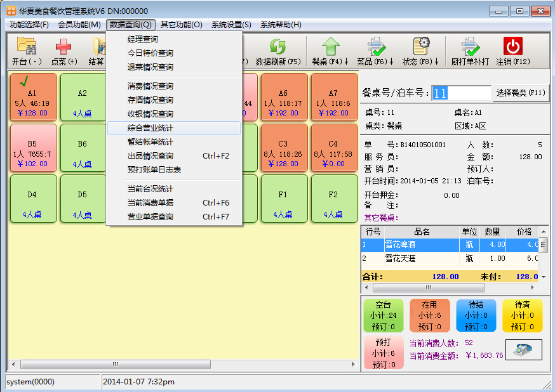Select 综合营业统计 from the open menu

click(150, 128)
